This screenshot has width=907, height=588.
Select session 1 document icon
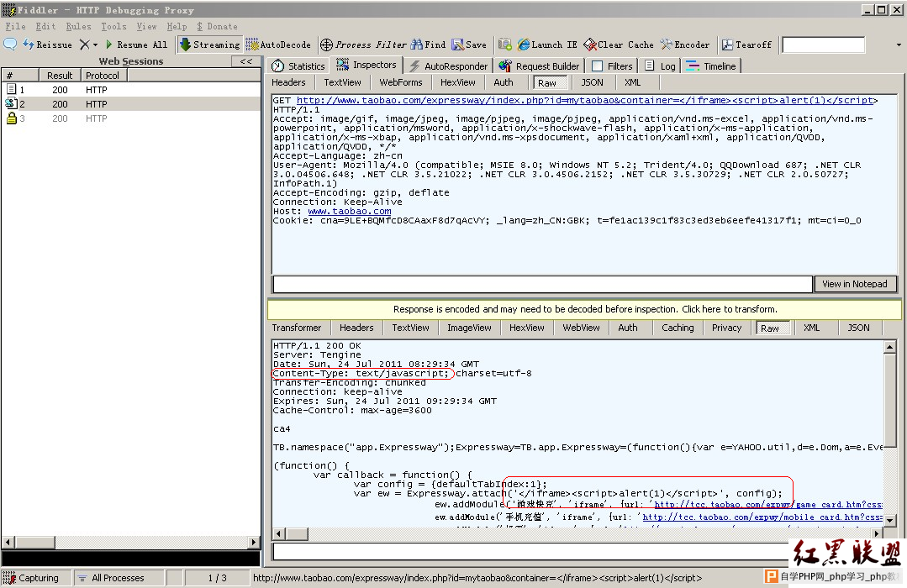coord(11,89)
